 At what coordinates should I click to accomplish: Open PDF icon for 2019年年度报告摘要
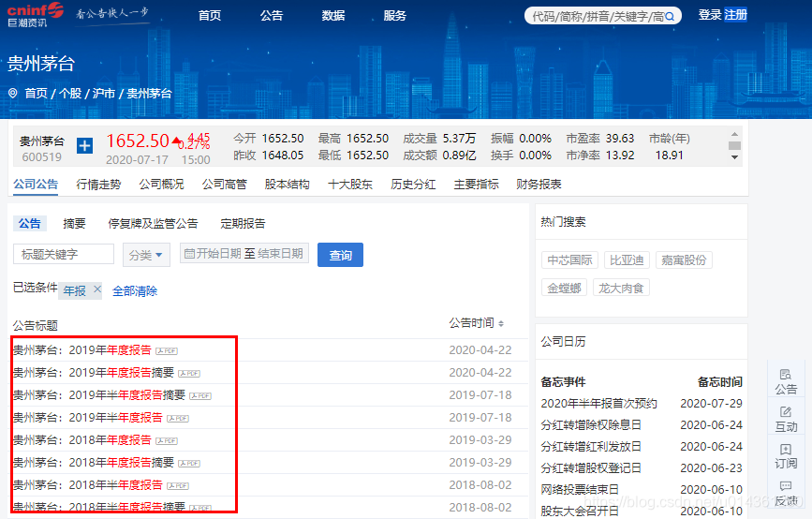pyautogui.click(x=189, y=374)
